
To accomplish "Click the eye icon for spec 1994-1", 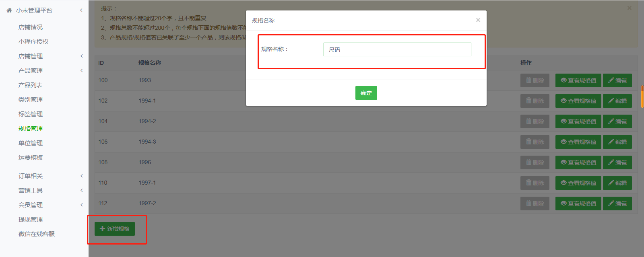I will point(563,101).
